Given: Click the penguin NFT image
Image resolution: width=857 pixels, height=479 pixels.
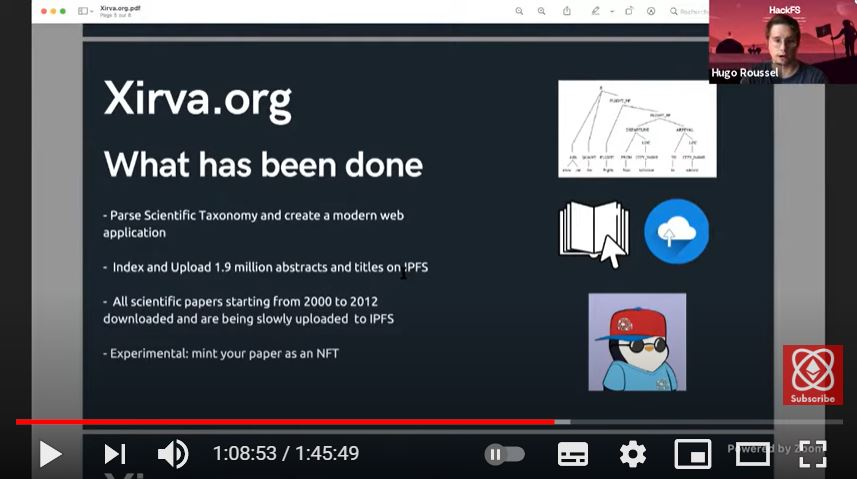Looking at the screenshot, I should point(637,342).
